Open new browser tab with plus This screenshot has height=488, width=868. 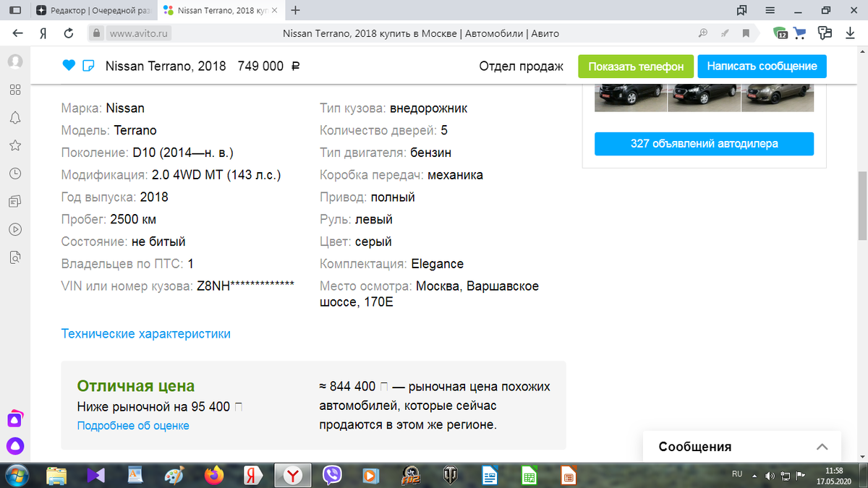tap(295, 10)
